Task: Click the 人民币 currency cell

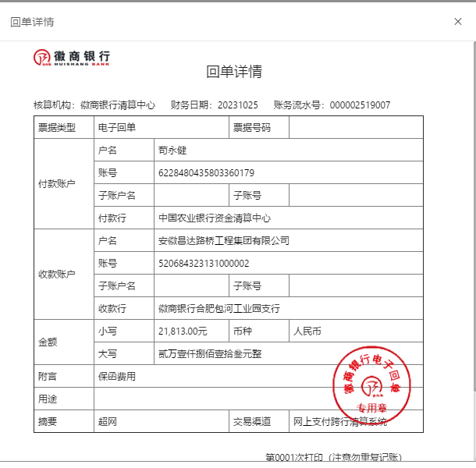Action: coord(307,331)
